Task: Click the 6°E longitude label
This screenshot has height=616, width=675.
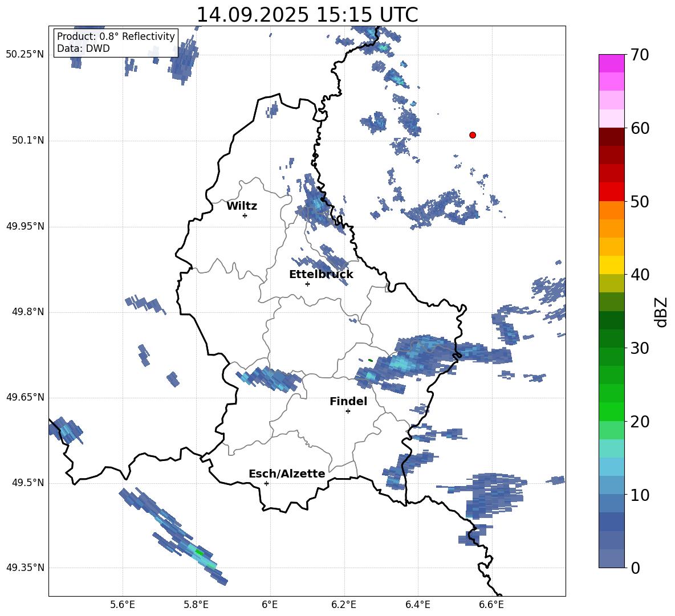Action: coord(270,605)
